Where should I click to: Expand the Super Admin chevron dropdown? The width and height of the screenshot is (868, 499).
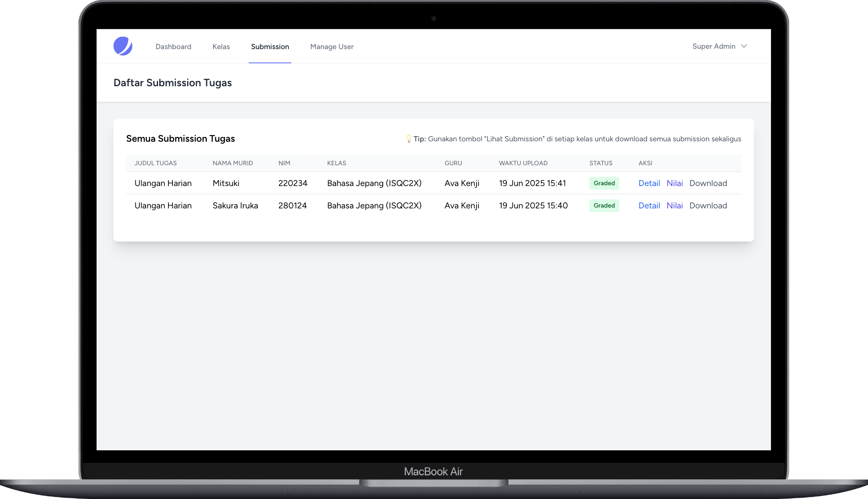click(744, 46)
